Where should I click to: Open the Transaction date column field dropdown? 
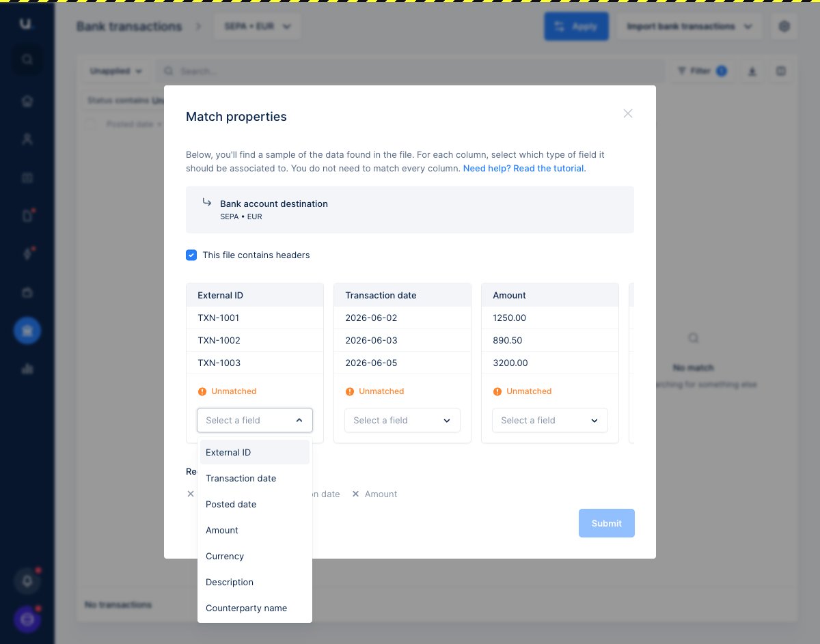pyautogui.click(x=402, y=420)
